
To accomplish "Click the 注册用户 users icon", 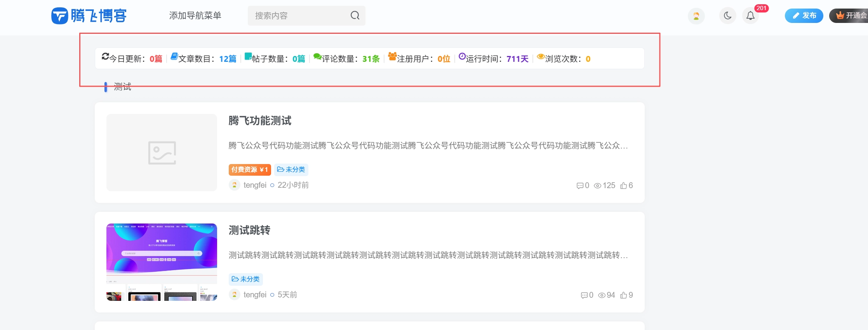I will (392, 56).
